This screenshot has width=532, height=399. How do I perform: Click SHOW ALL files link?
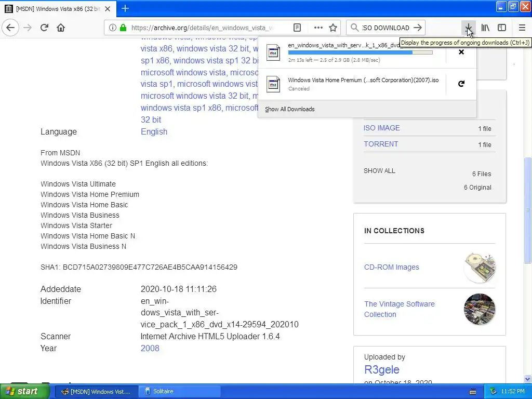click(379, 170)
